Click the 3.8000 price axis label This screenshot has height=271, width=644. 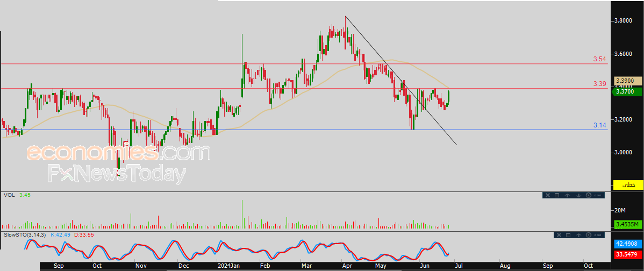point(623,20)
